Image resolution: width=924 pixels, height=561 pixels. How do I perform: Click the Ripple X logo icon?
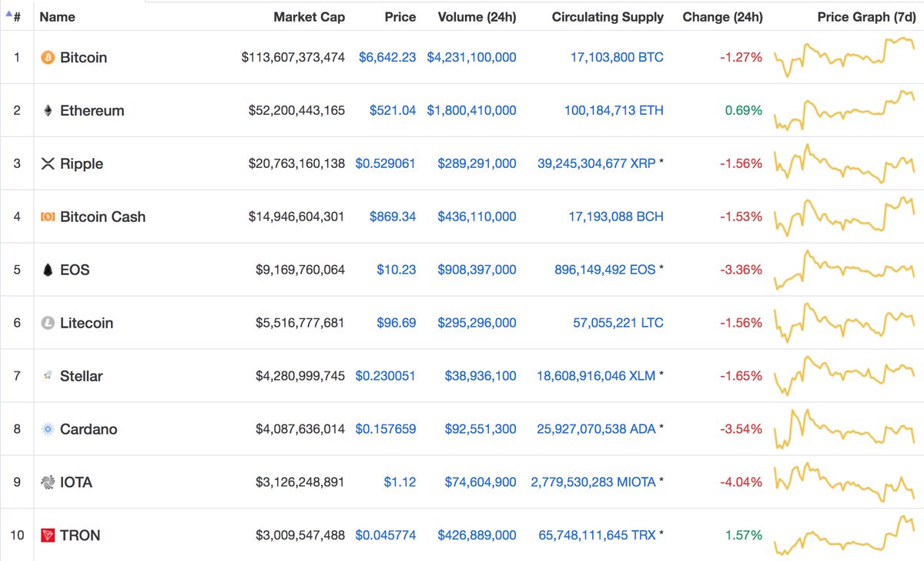click(48, 164)
